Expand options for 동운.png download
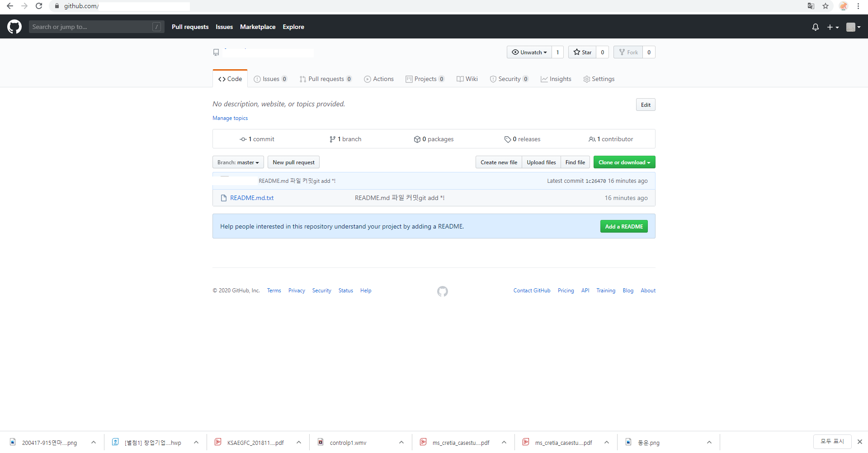This screenshot has width=868, height=453. tap(709, 442)
